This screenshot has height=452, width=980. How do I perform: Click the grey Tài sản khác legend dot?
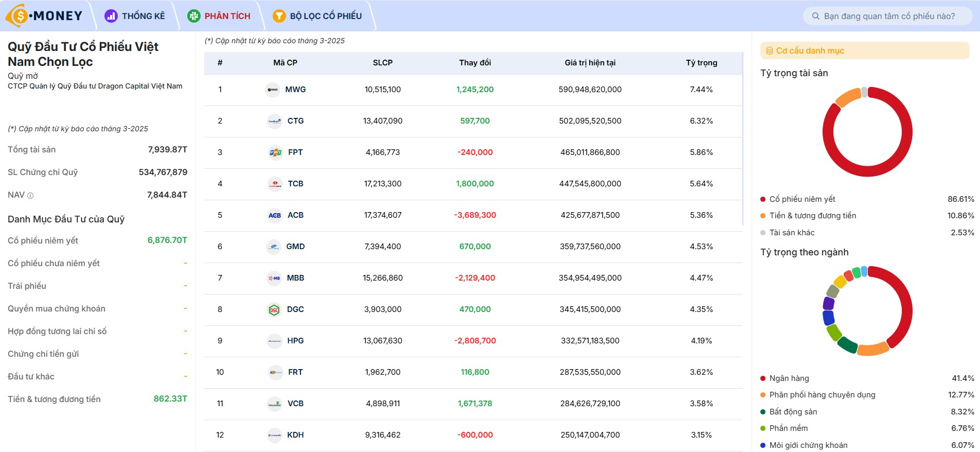click(763, 233)
